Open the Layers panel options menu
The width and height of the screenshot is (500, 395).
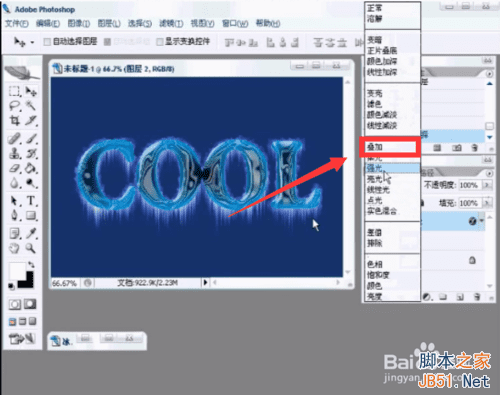point(489,174)
